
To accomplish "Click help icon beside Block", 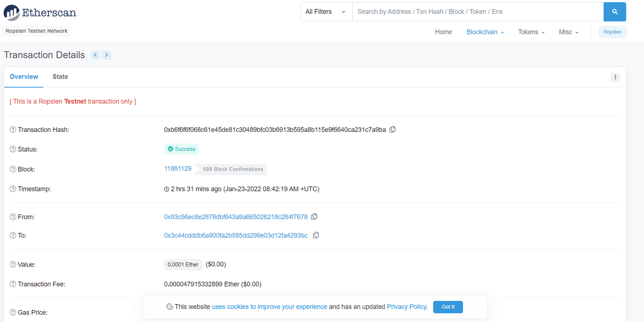I will coord(13,169).
